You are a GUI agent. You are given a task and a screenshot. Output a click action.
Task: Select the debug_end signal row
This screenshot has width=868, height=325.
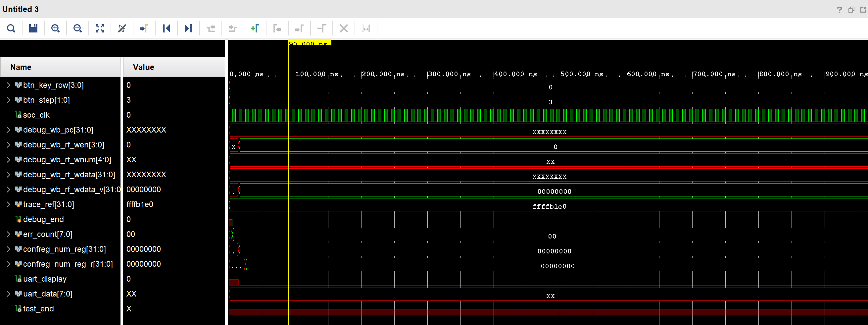43,219
